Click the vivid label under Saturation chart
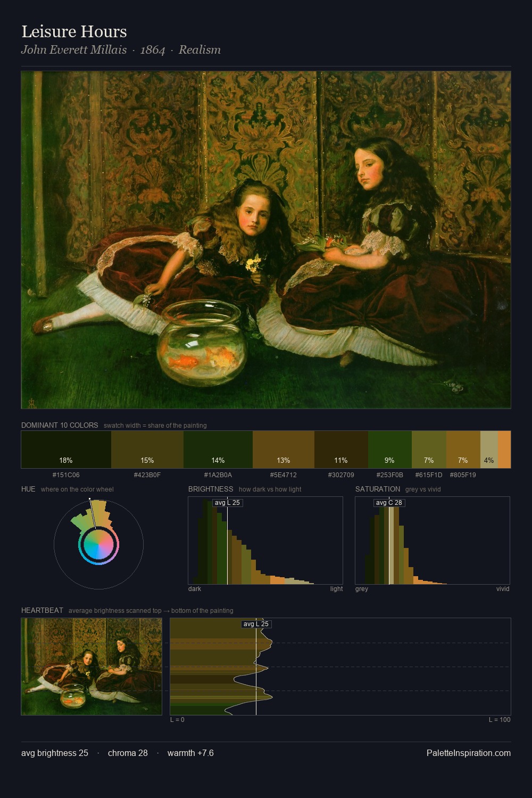This screenshot has height=798, width=532. tap(503, 589)
